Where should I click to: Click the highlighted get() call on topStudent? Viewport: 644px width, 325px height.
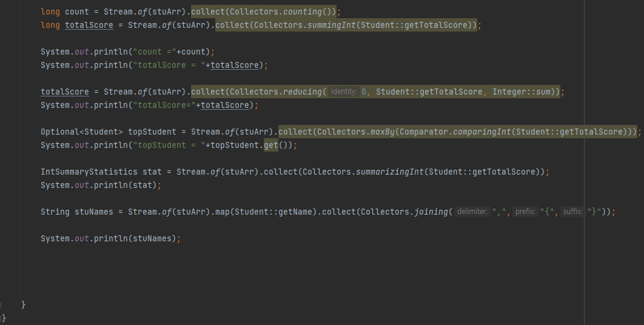click(x=271, y=145)
